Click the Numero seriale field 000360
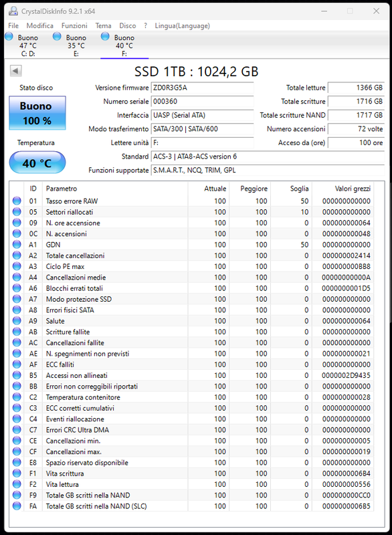This screenshot has width=392, height=535. [202, 102]
